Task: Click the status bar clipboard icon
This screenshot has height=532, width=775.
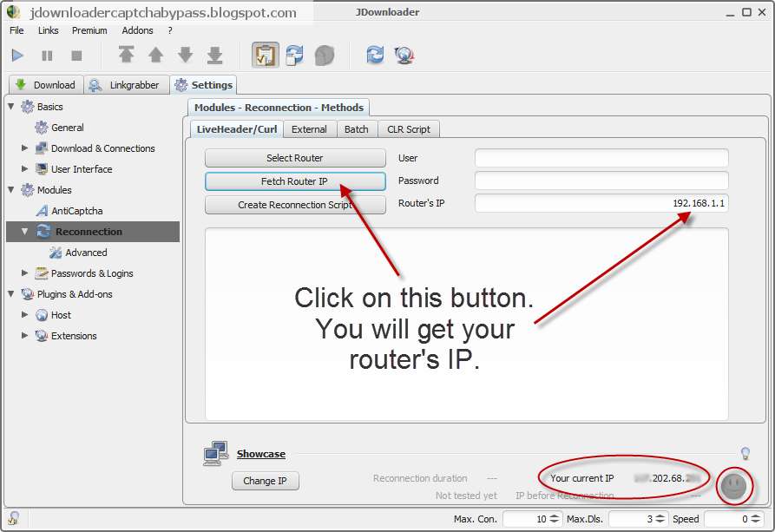Action: [x=14, y=518]
